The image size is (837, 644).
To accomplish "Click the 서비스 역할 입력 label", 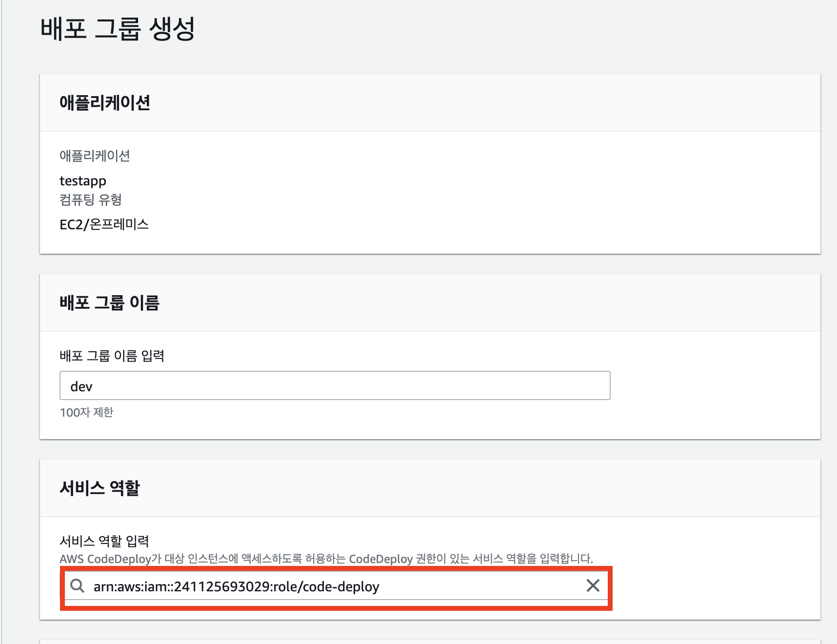I will 104,541.
